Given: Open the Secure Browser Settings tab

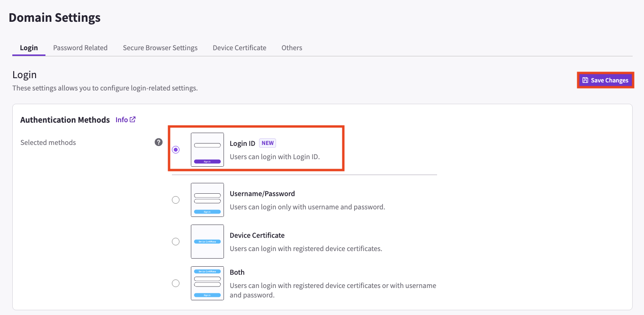Looking at the screenshot, I should pos(160,48).
